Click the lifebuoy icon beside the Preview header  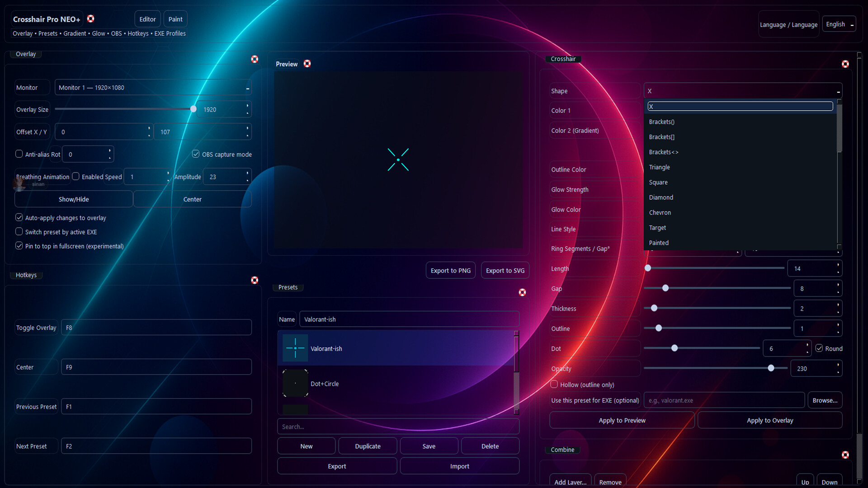307,64
